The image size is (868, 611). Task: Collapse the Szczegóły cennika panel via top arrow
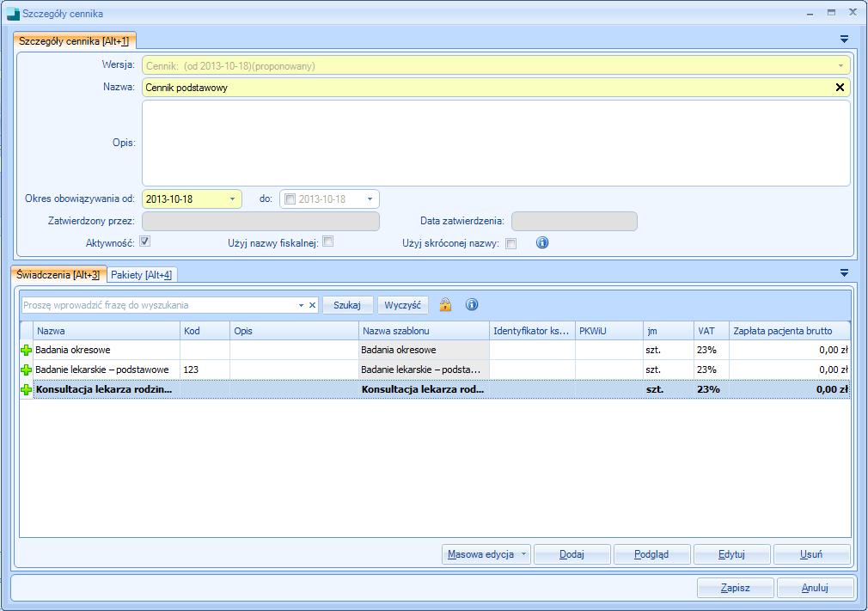click(x=844, y=40)
